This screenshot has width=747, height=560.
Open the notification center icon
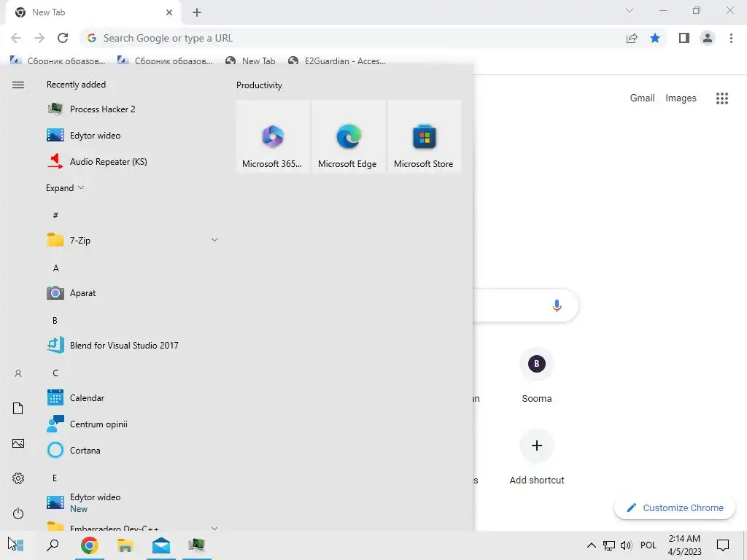point(723,545)
